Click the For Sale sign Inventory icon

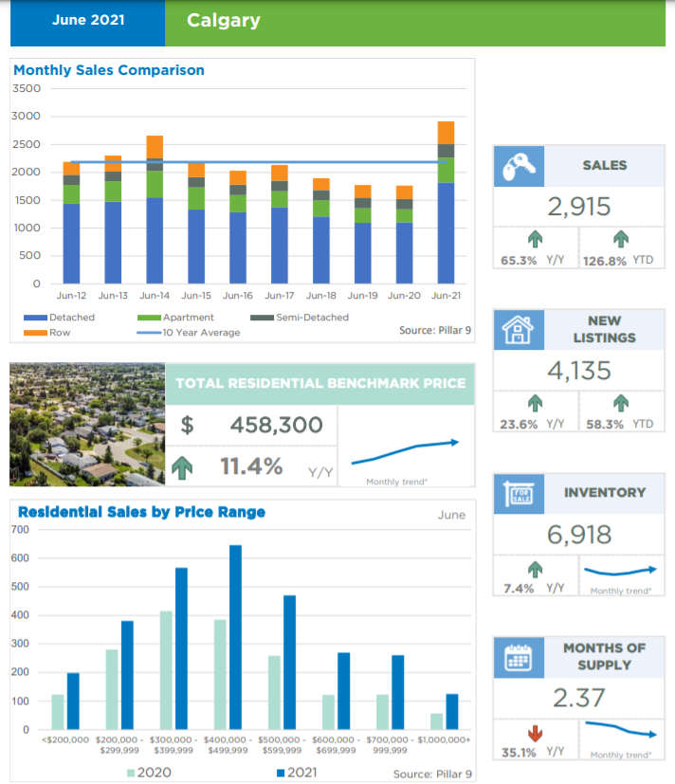click(x=519, y=493)
